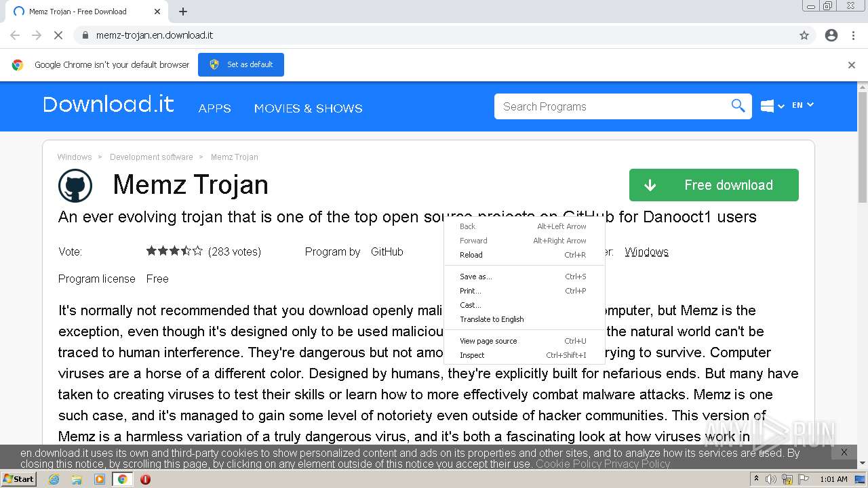Open Internet Explorer from taskbar
The image size is (868, 488).
click(x=54, y=479)
